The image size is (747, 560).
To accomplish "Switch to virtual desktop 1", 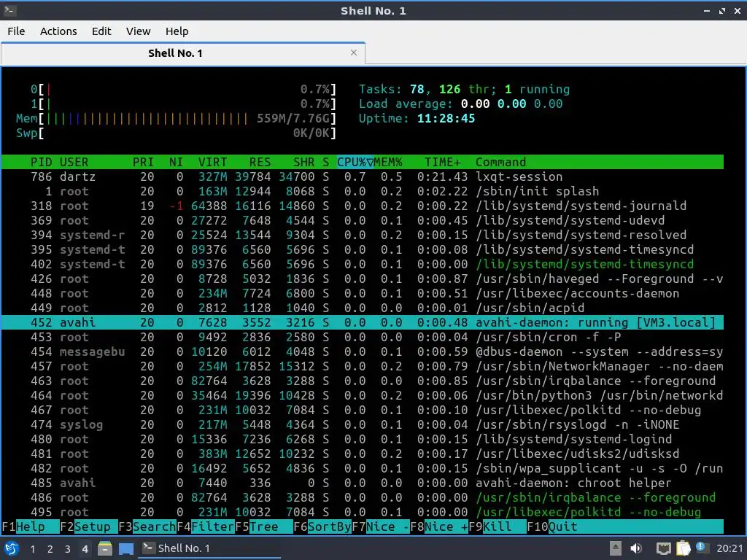I will tap(32, 549).
